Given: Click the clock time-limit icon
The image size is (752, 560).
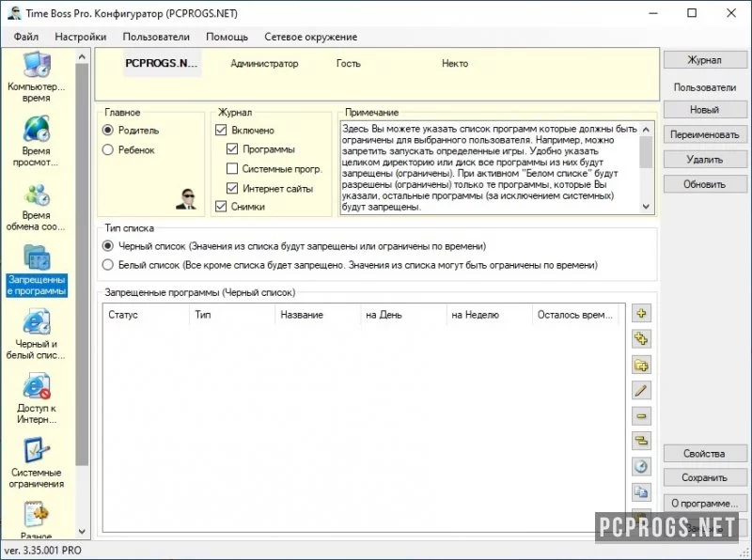Looking at the screenshot, I should (x=641, y=466).
